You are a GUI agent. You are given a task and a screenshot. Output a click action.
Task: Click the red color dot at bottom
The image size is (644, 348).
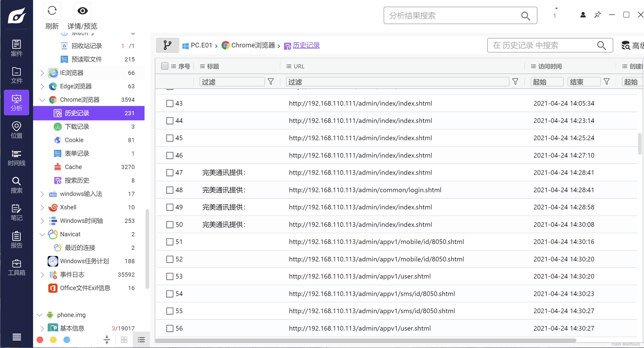coord(40,340)
